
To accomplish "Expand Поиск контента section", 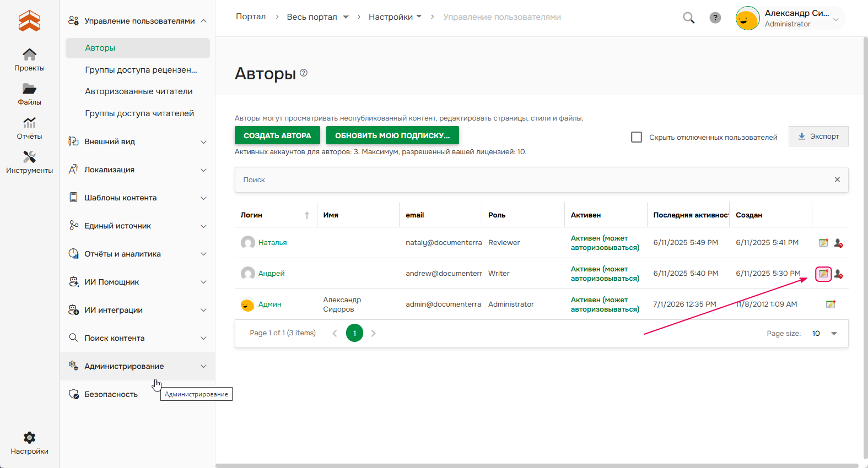I will click(x=203, y=338).
